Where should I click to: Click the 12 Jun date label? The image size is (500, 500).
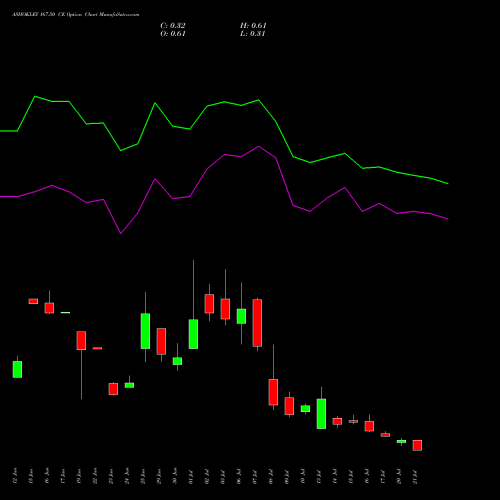pyautogui.click(x=15, y=476)
